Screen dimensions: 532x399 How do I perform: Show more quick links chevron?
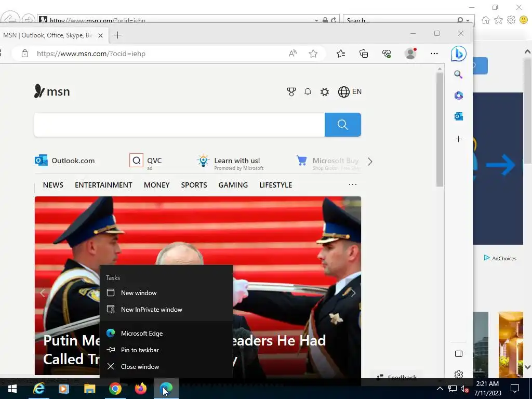370,162
